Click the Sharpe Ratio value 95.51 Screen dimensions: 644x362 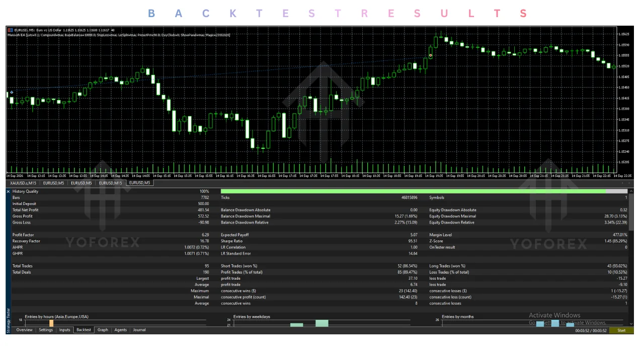pos(413,241)
